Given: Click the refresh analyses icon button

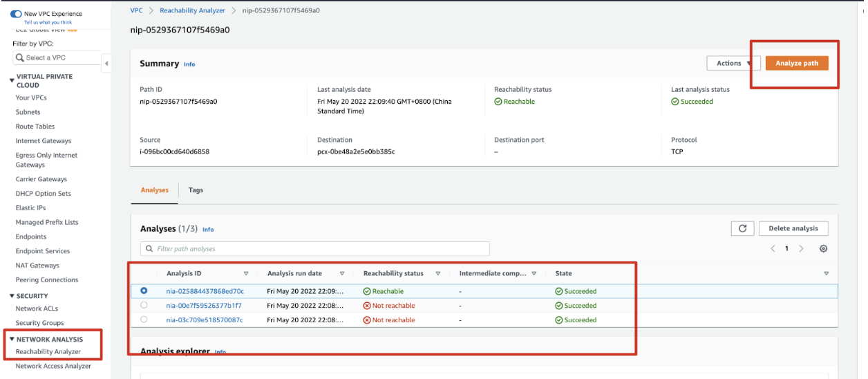Looking at the screenshot, I should click(742, 228).
